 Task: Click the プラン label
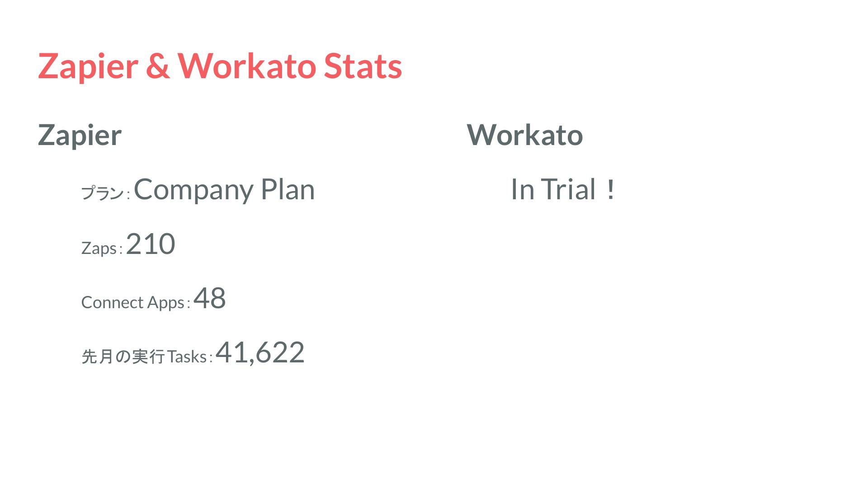tap(102, 193)
